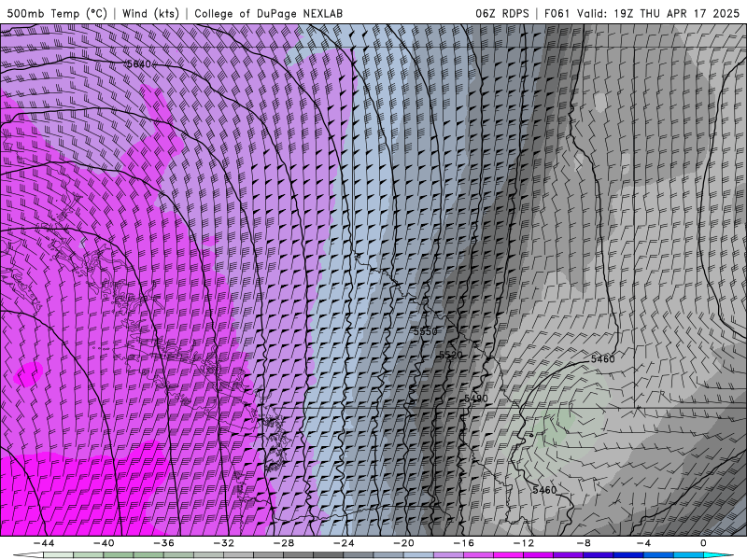Click the 0 value on the temperature scale
This screenshot has height=560, width=747.
pos(703,543)
